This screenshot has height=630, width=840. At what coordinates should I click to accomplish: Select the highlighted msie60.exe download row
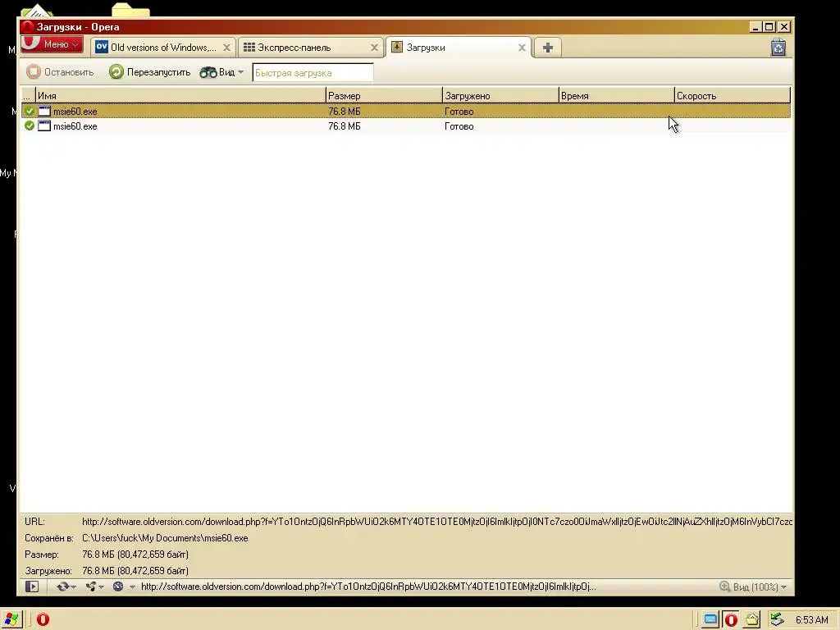pos(405,111)
